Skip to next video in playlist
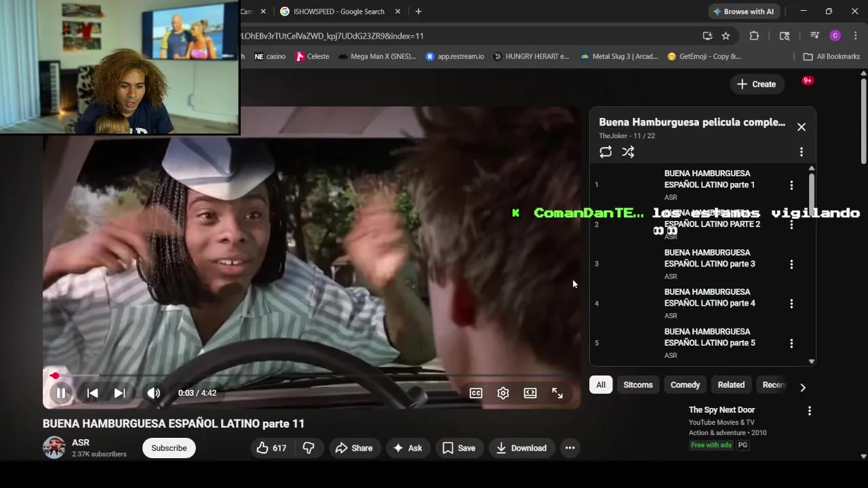Image resolution: width=868 pixels, height=488 pixels. click(119, 393)
